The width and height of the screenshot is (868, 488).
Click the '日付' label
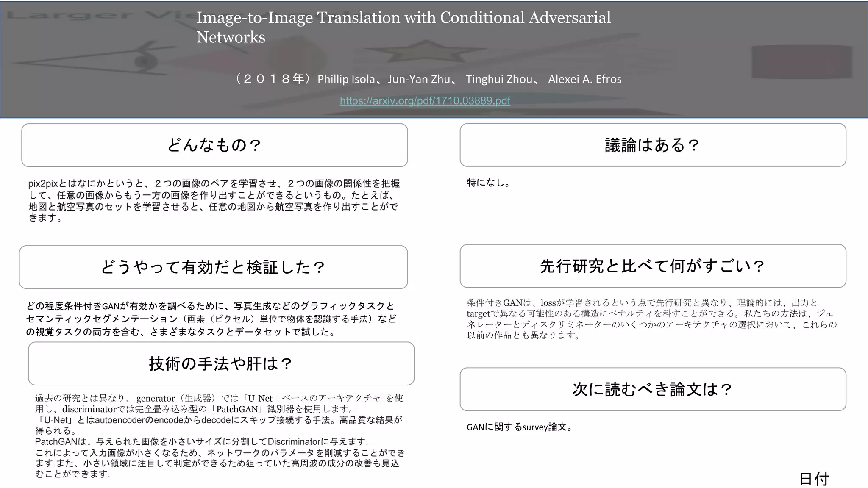click(814, 479)
